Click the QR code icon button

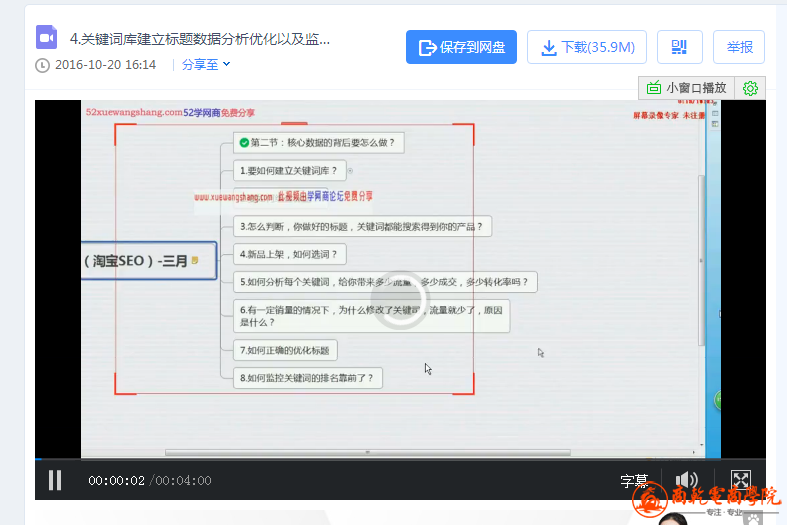[680, 47]
